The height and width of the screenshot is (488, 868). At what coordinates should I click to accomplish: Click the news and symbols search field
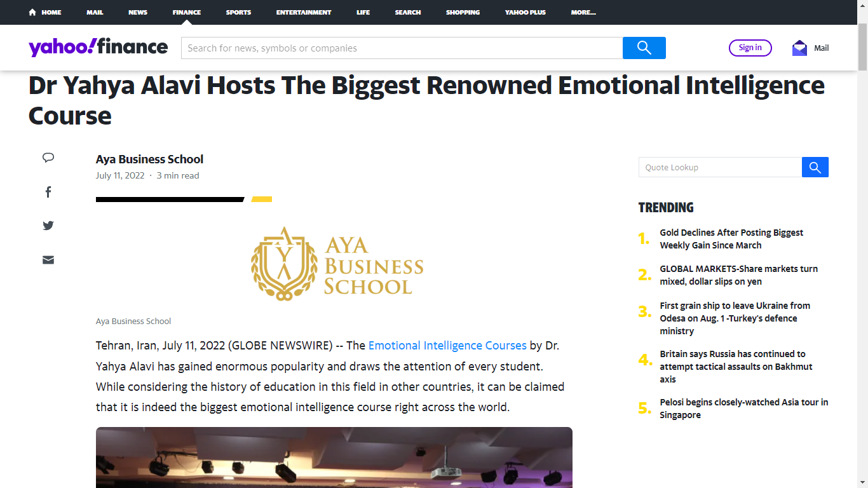coord(401,48)
